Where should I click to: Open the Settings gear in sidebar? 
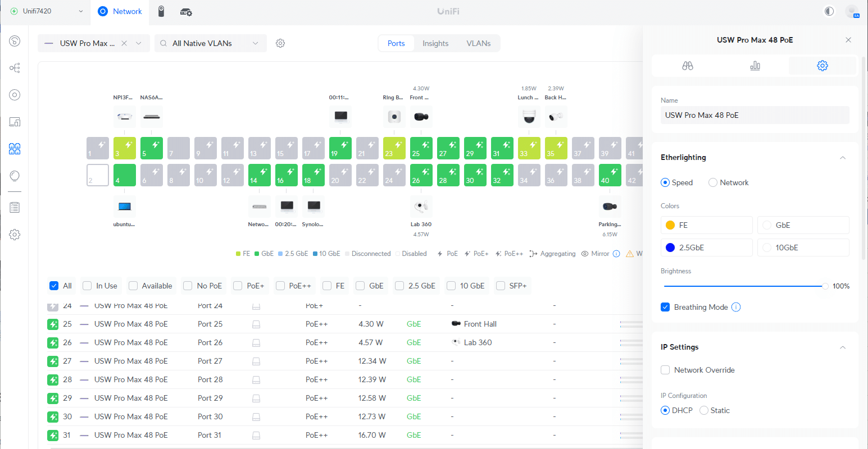(15, 235)
